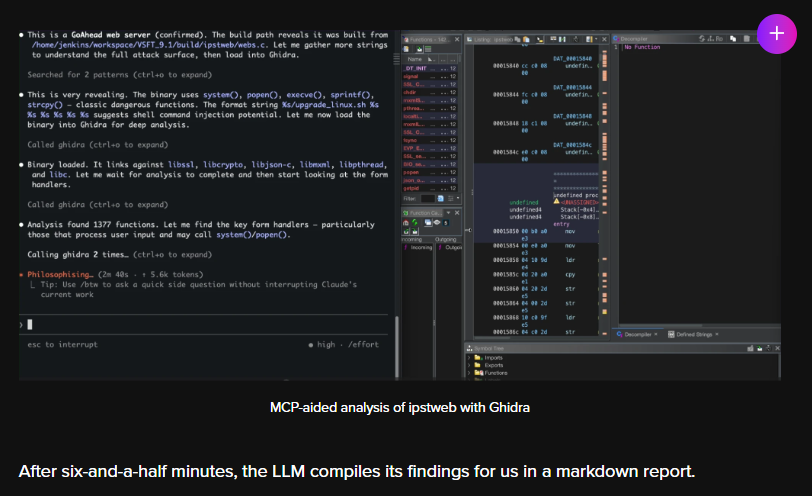Expand the Imports folder in Symbol Tree
The width and height of the screenshot is (812, 496).
click(x=469, y=358)
